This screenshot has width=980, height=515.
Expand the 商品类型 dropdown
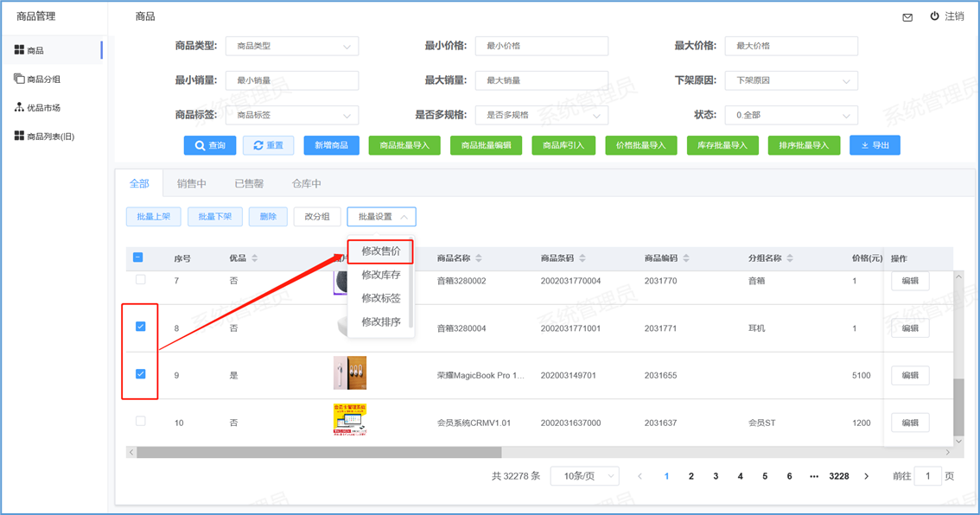tap(291, 47)
